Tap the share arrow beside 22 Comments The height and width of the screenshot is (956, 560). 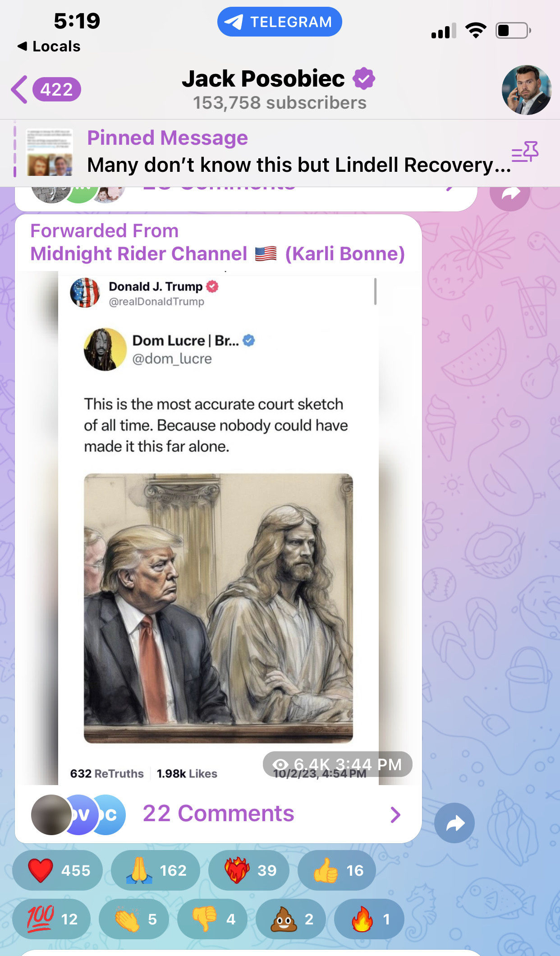coord(454,823)
